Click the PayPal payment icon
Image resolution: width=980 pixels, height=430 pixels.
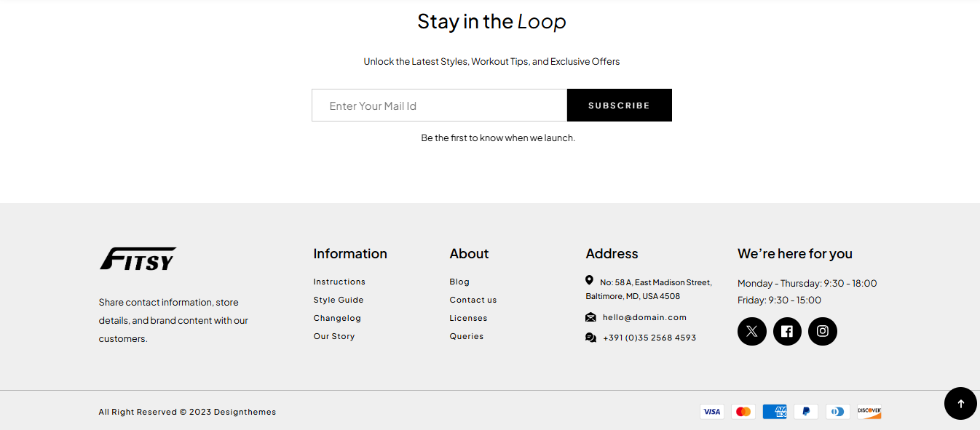tap(806, 412)
